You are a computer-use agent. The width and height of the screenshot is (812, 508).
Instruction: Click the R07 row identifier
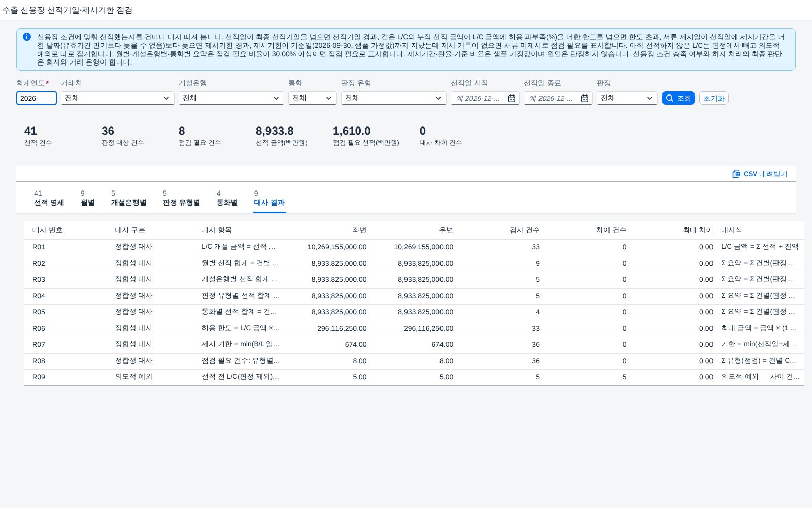39,344
